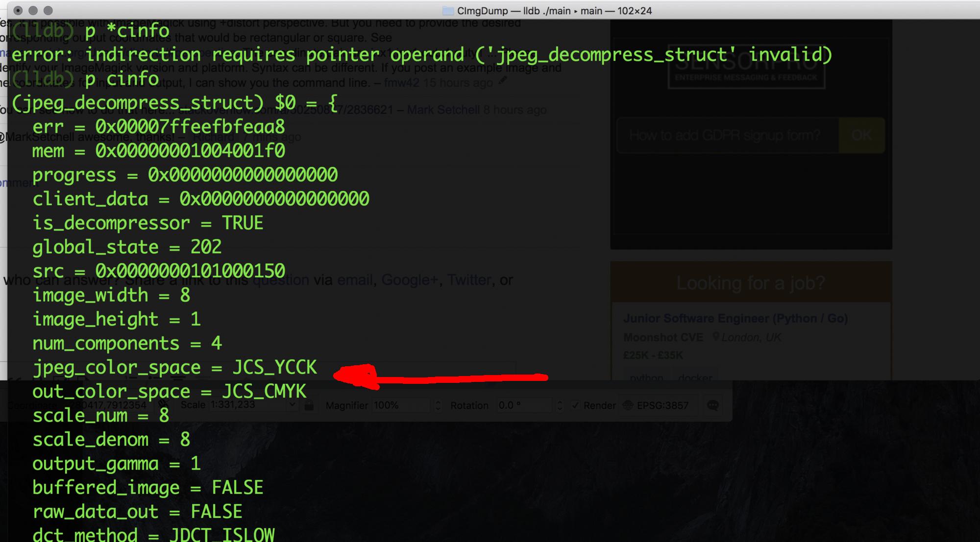Click the scale lock padlock icon
980x542 pixels.
(x=309, y=405)
